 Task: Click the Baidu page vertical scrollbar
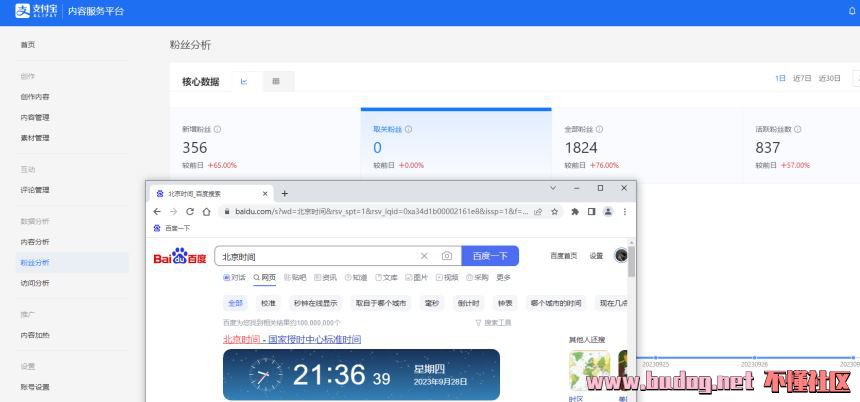(x=631, y=262)
